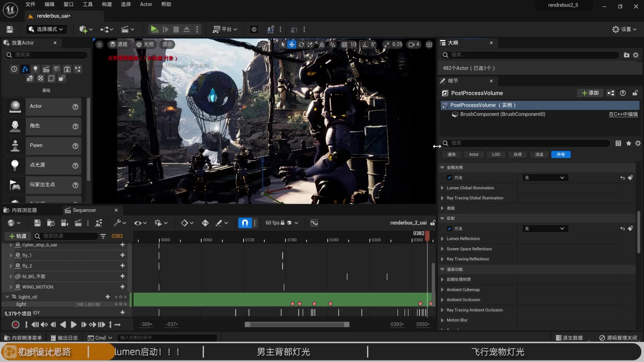Open the 选择模式 mode dropdown
Screen dimensions: 644x362
[x=46, y=29]
